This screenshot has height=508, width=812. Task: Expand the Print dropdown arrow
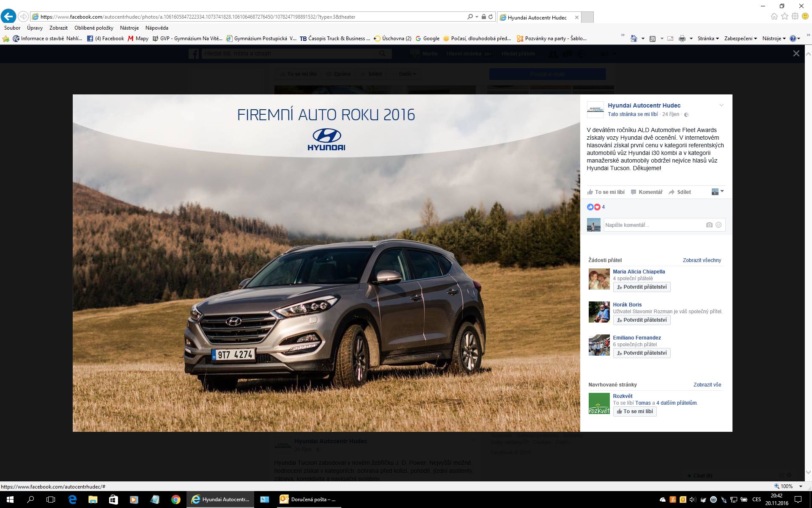[691, 39]
